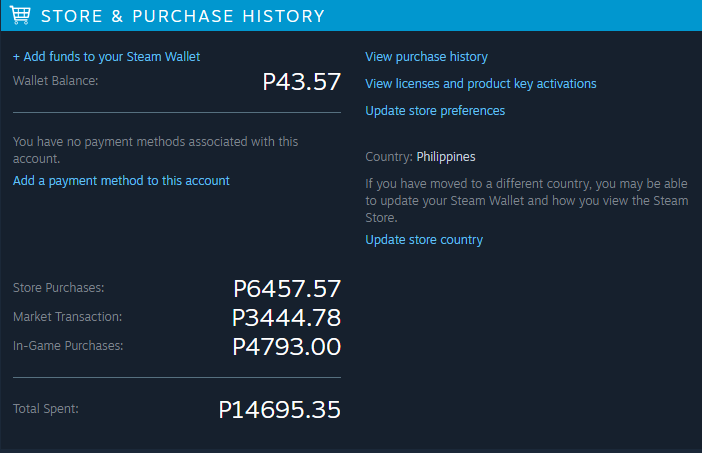Select the P43.57 wallet balance amount
The height and width of the screenshot is (453, 702).
[301, 82]
